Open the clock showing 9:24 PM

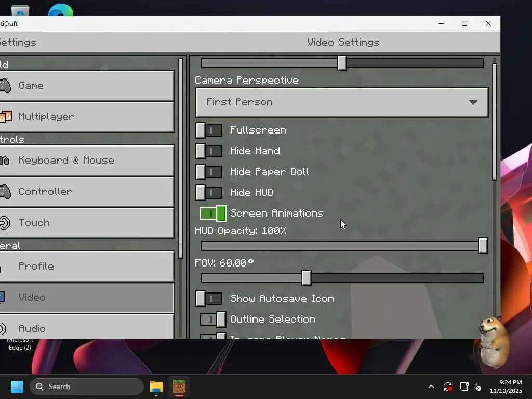pyautogui.click(x=506, y=387)
